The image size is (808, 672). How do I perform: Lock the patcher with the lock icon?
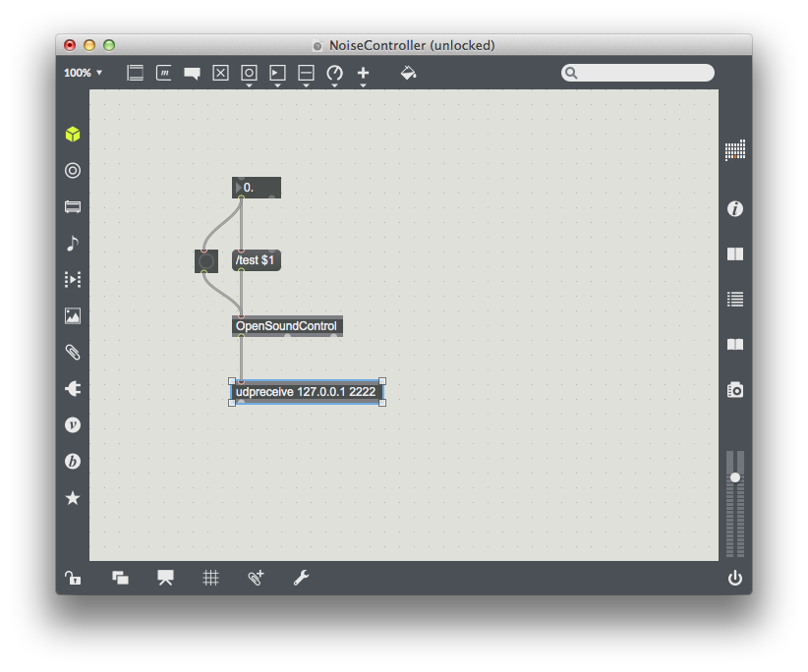(73, 578)
